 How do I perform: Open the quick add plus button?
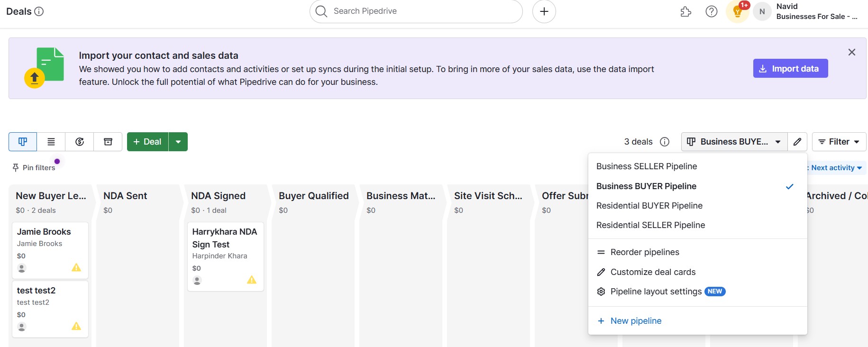[x=544, y=11]
